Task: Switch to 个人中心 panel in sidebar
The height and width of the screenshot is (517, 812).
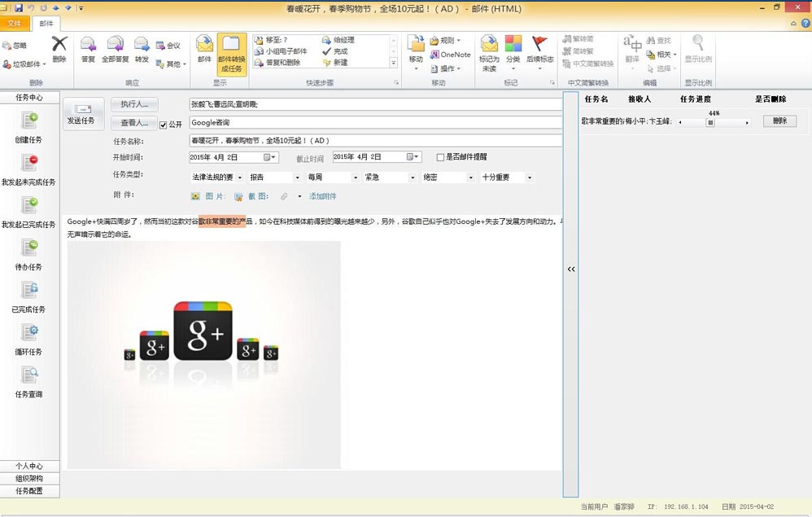Action: pos(29,466)
